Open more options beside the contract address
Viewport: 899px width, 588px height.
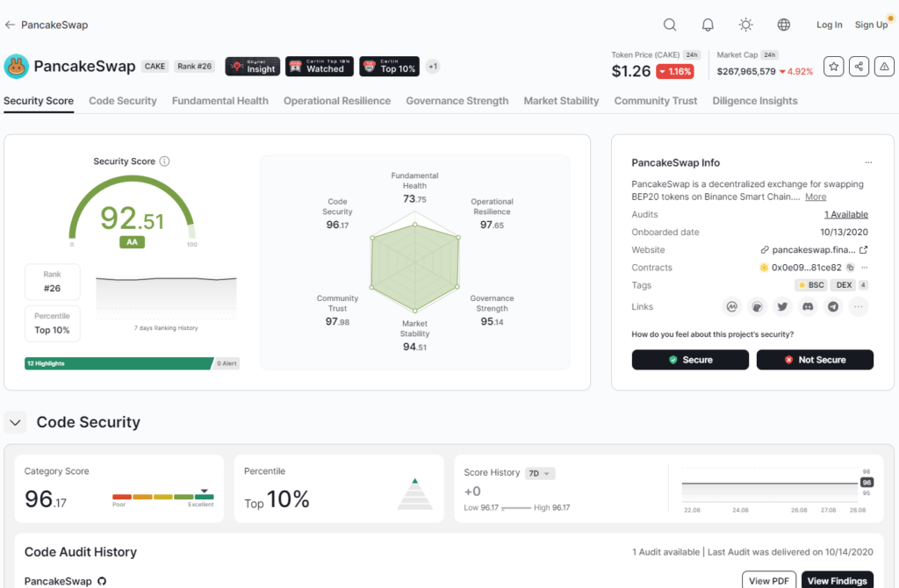pyautogui.click(x=864, y=268)
